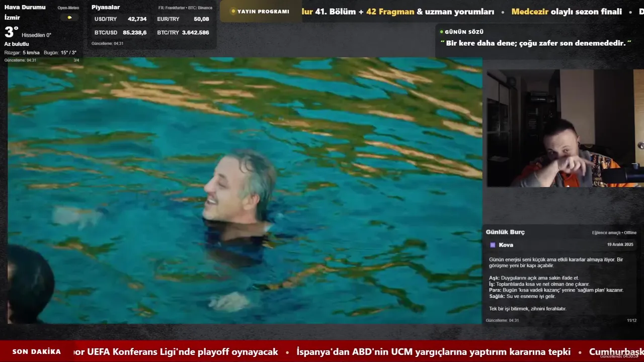Click the 'Para:' horoscope line

[556, 290]
